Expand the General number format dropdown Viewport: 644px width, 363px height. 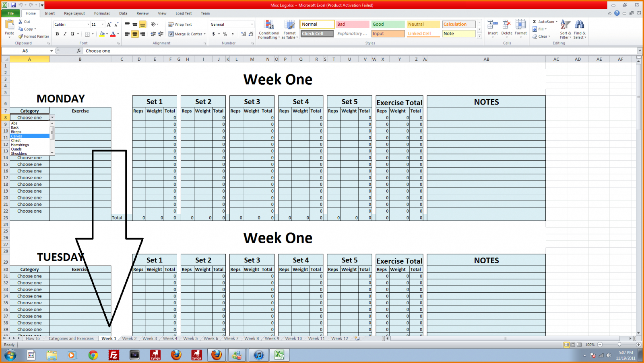252,25
